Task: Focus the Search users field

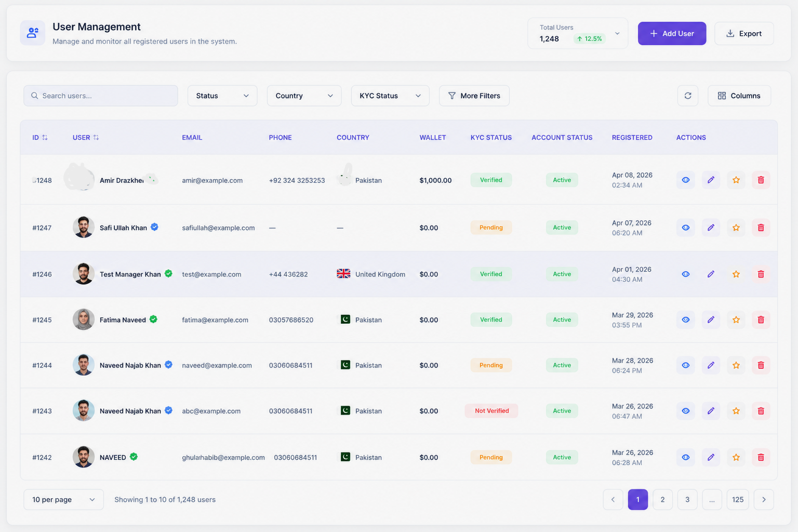Action: pyautogui.click(x=101, y=96)
